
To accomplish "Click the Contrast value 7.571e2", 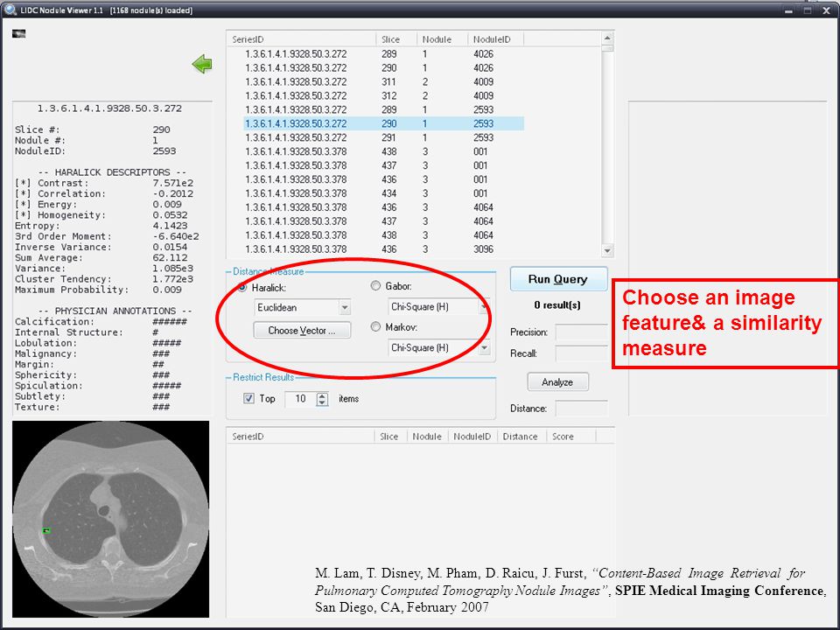I will (173, 183).
